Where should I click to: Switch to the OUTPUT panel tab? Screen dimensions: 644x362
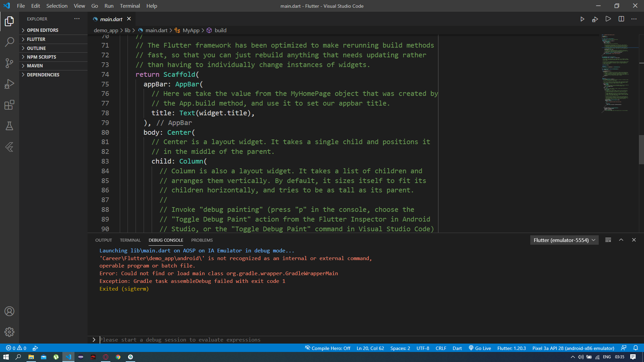click(x=104, y=240)
